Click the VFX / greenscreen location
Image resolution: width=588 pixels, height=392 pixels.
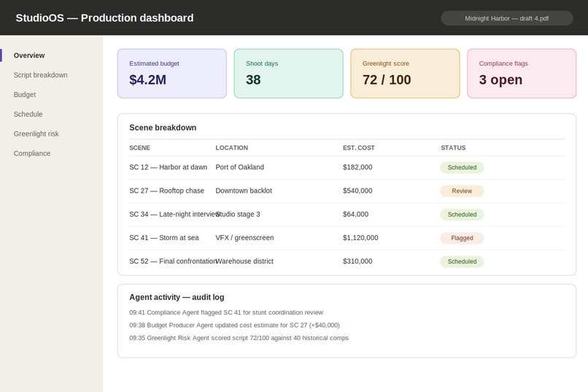pos(244,238)
